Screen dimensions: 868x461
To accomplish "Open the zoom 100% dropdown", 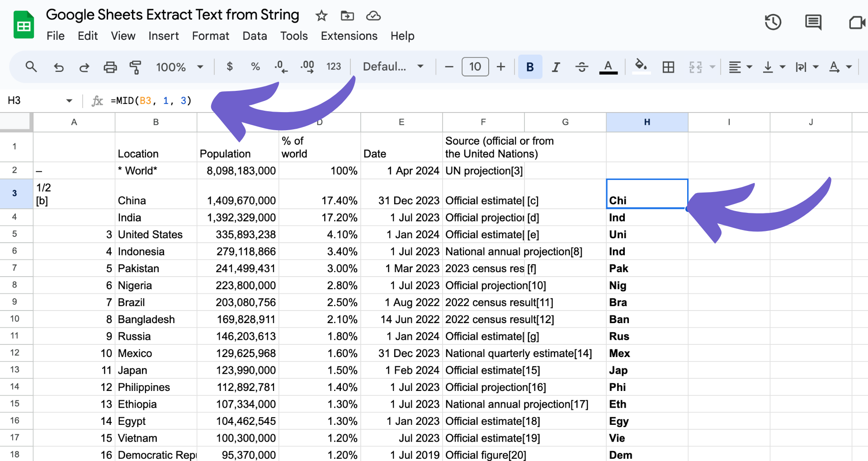I will click(x=179, y=67).
